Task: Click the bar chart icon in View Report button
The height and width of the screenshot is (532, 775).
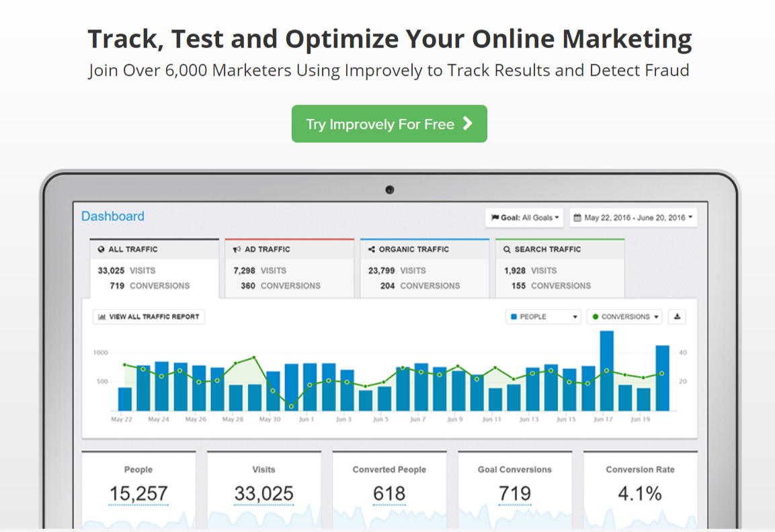Action: point(102,316)
